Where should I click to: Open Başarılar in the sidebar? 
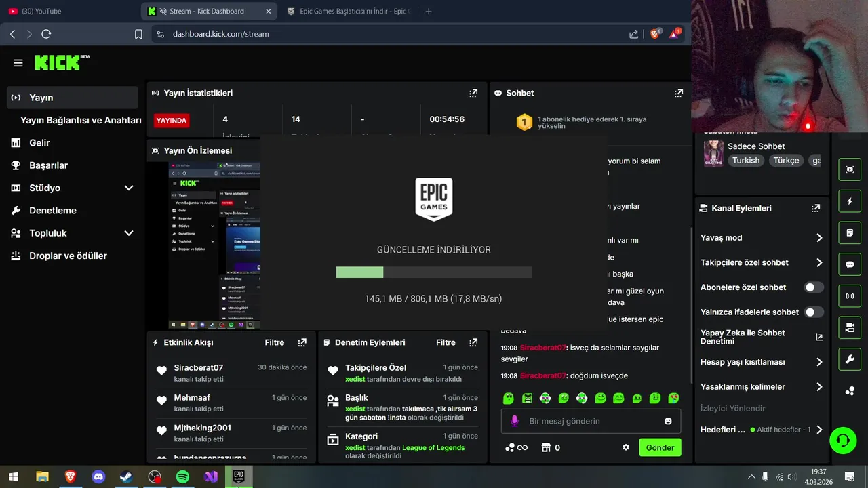click(48, 165)
